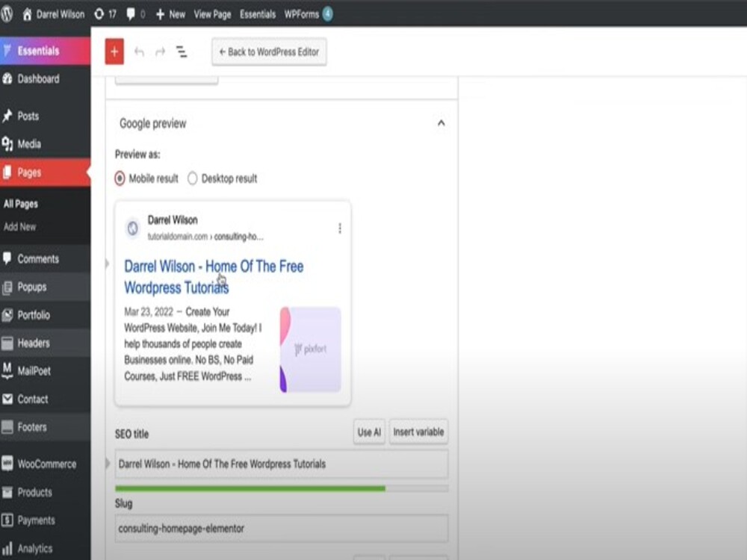Click the Undo arrow icon
The width and height of the screenshot is (747, 560).
pos(137,51)
